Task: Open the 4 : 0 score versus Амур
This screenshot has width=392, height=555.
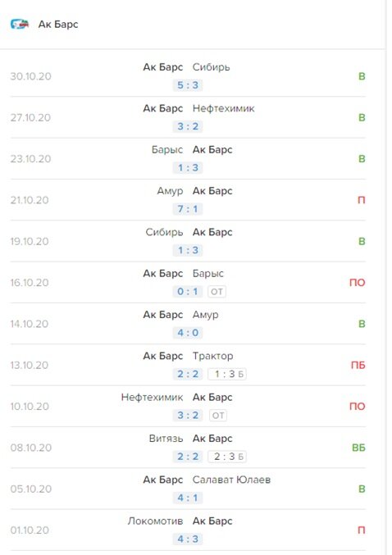Action: click(188, 333)
